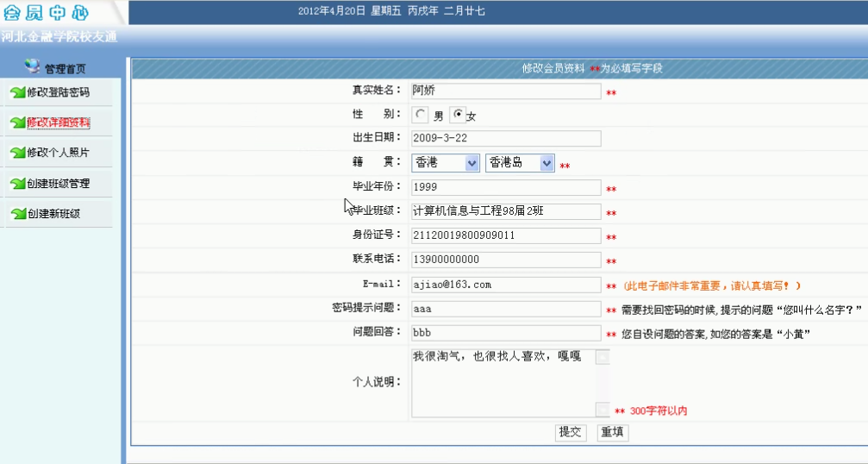Click the 出生日期 input field

506,139
